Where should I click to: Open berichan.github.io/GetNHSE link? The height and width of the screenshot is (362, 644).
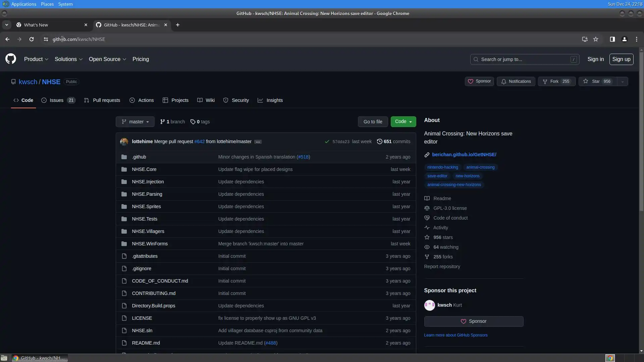pos(464,155)
